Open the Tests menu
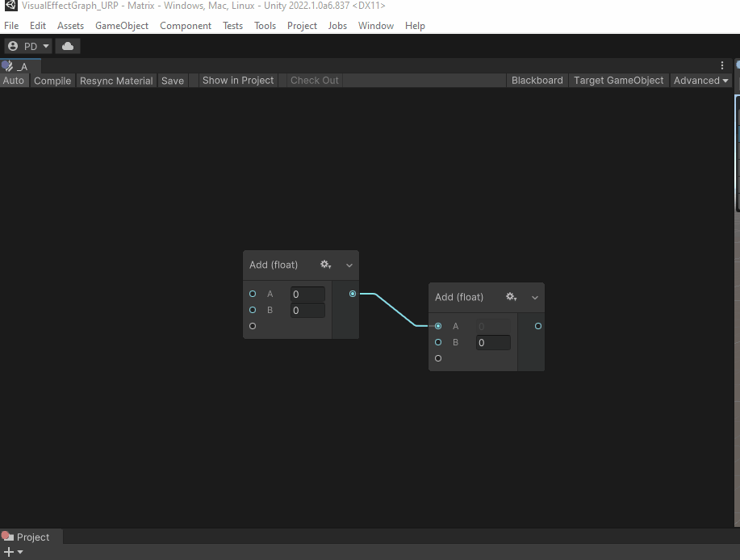Screen dimensions: 740x560 232,26
